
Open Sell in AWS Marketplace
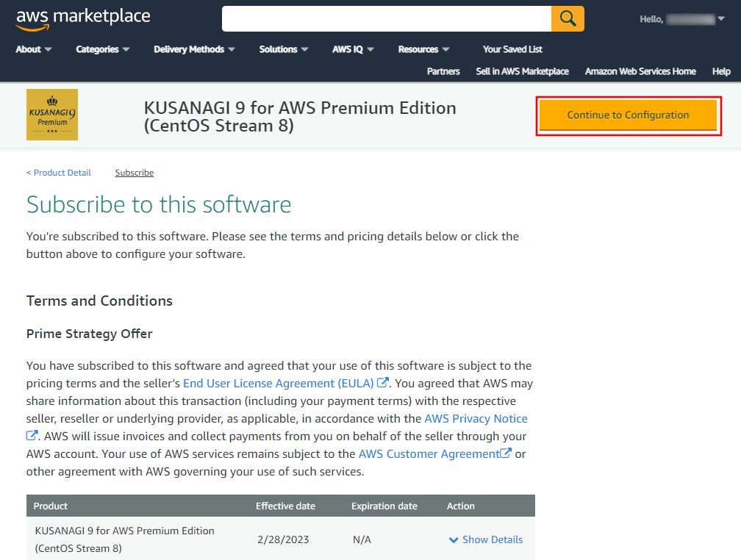[522, 71]
